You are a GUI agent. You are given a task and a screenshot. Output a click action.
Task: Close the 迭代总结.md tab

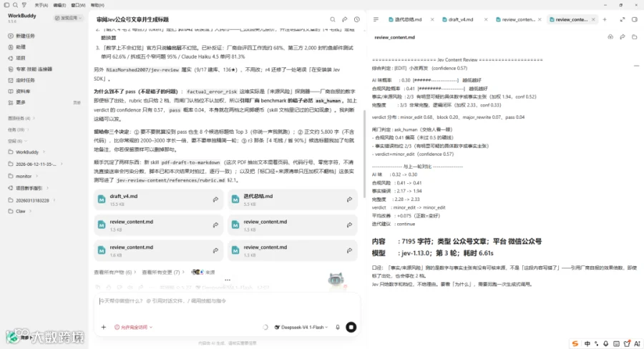coord(432,19)
